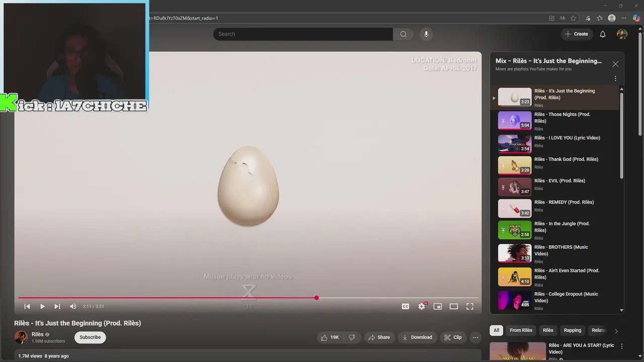Select Rilès - EVIL in the playlist
Image resolution: width=644 pixels, height=362 pixels.
click(556, 187)
